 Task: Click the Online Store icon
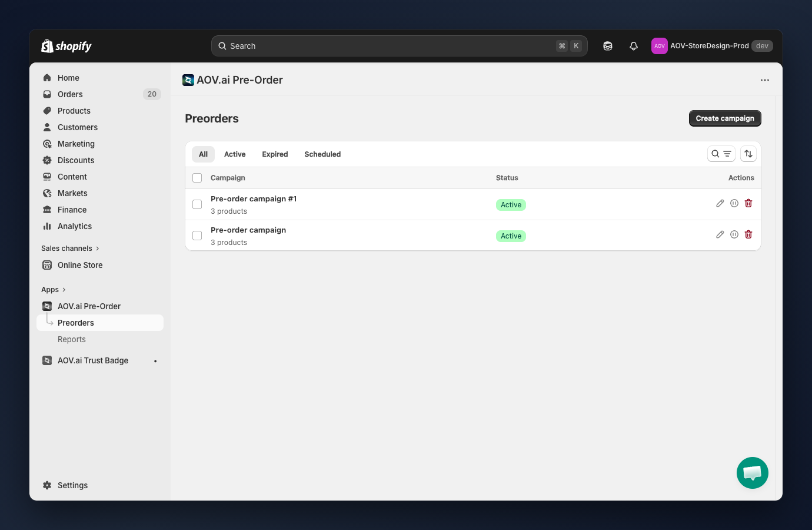pyautogui.click(x=47, y=265)
